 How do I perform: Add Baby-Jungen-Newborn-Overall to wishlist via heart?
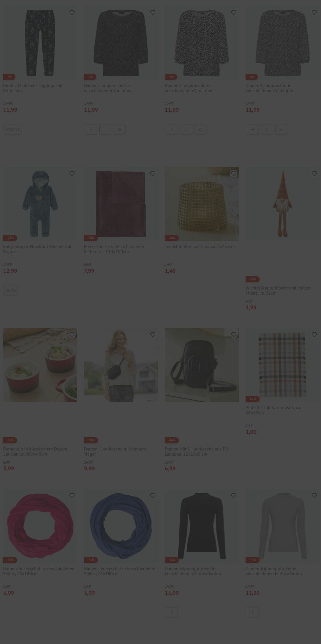72,174
